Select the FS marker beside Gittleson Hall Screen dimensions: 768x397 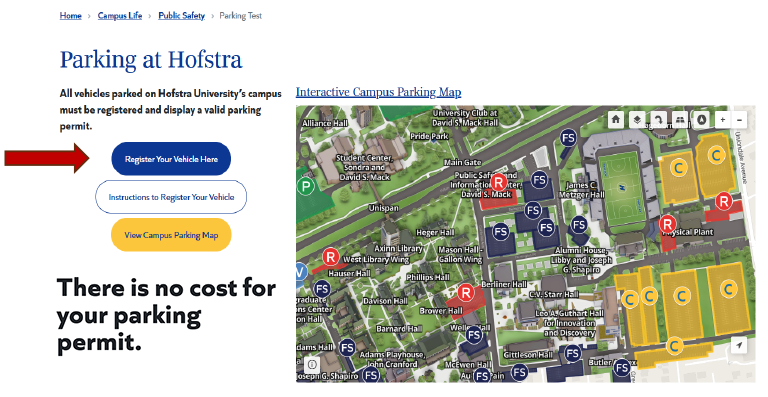pyautogui.click(x=572, y=353)
